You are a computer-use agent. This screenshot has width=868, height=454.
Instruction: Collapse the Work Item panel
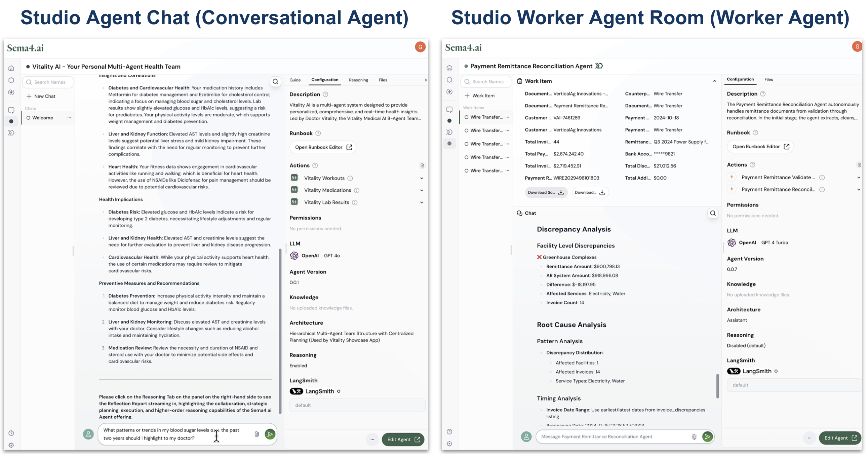714,81
